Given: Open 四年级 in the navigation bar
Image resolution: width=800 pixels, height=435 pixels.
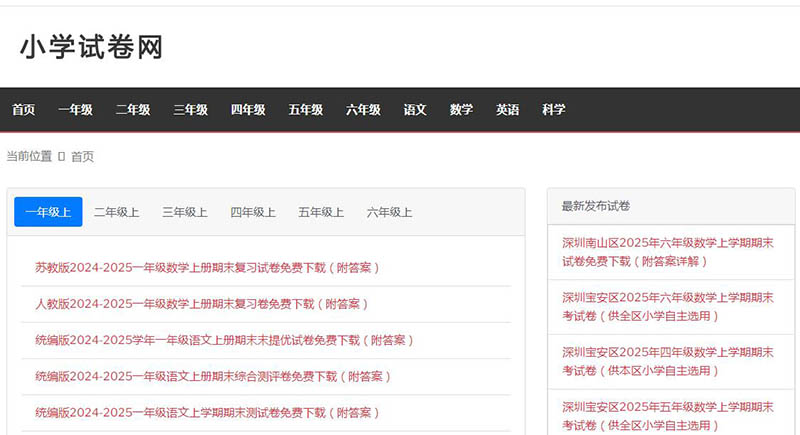Looking at the screenshot, I should (248, 110).
